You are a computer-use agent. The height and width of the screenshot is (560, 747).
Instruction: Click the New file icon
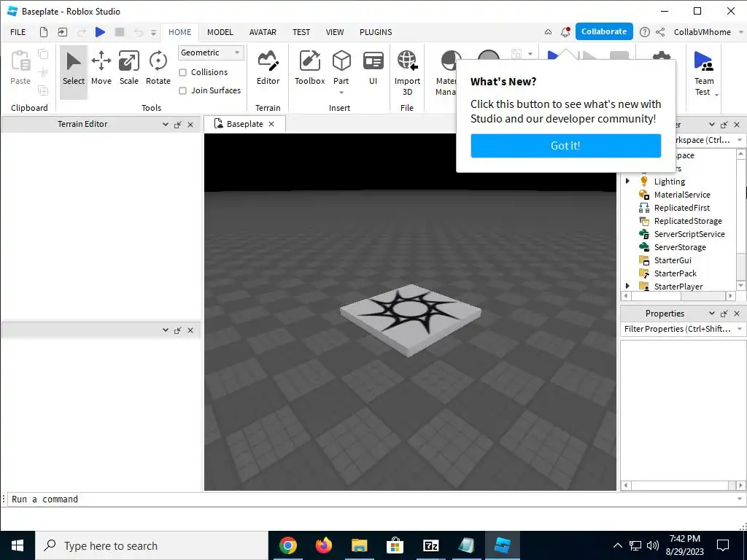[44, 32]
